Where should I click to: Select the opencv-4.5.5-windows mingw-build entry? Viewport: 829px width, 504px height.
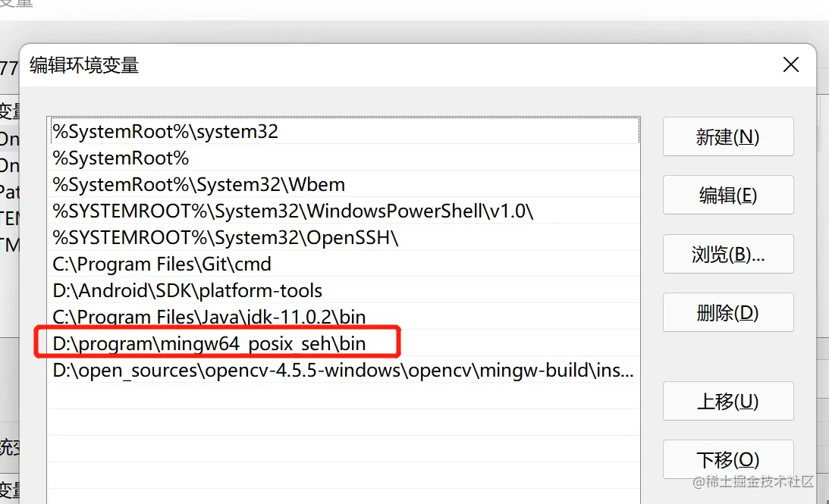coord(344,370)
